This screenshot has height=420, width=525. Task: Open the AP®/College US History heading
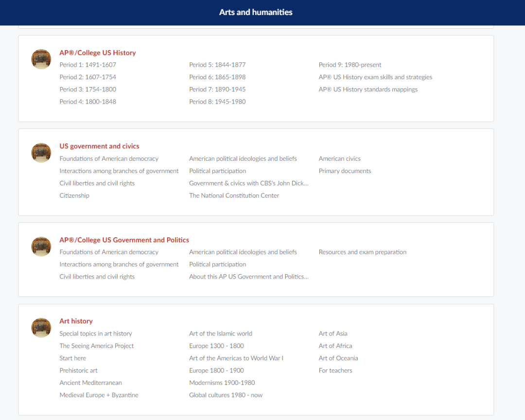98,52
